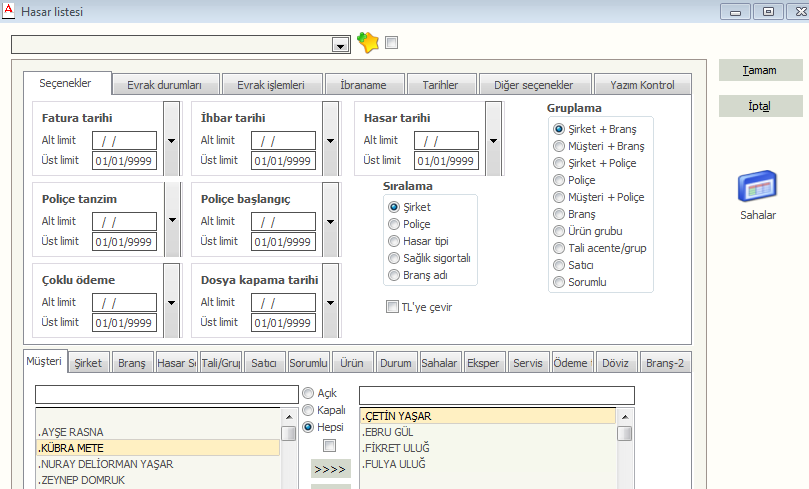
Task: Expand the Hasar tarihi date dropdown arrow
Action: tap(493, 140)
